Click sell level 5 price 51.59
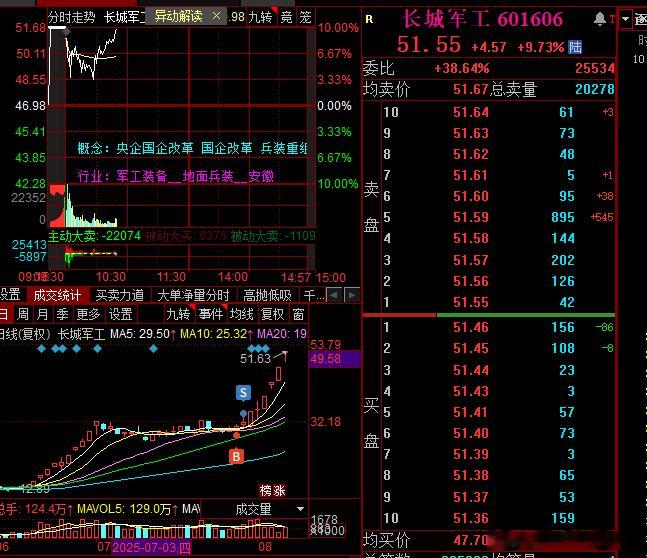Image resolution: width=647 pixels, height=558 pixels. click(x=471, y=217)
